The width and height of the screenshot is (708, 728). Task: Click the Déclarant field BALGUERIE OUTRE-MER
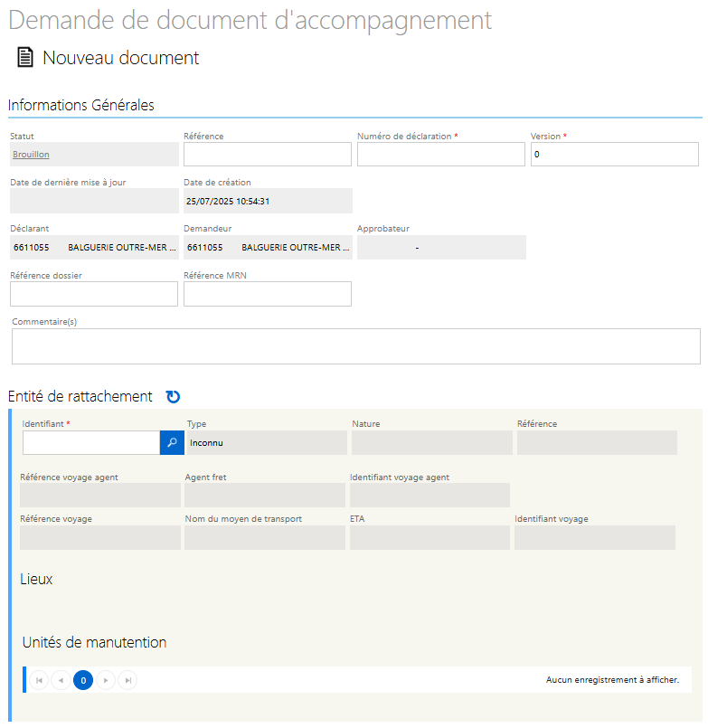coord(94,247)
